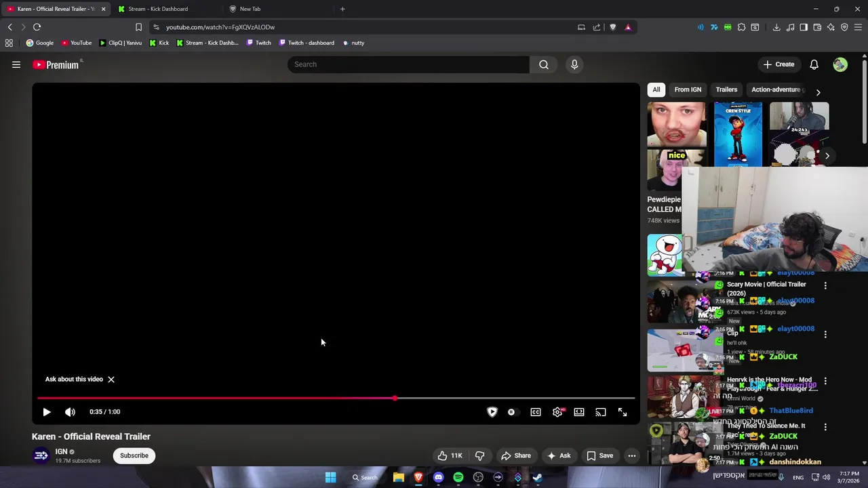Focus the YouTube search field
The height and width of the screenshot is (488, 868).
click(409, 64)
